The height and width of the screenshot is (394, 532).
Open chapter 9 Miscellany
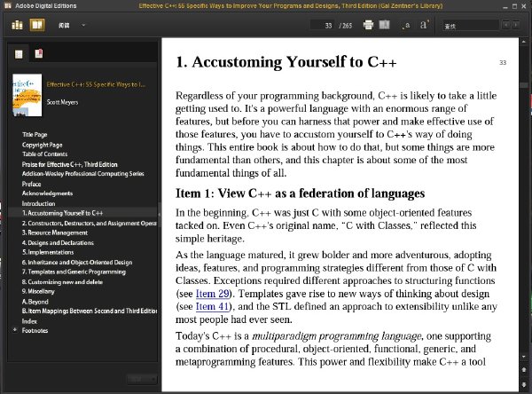point(38,291)
